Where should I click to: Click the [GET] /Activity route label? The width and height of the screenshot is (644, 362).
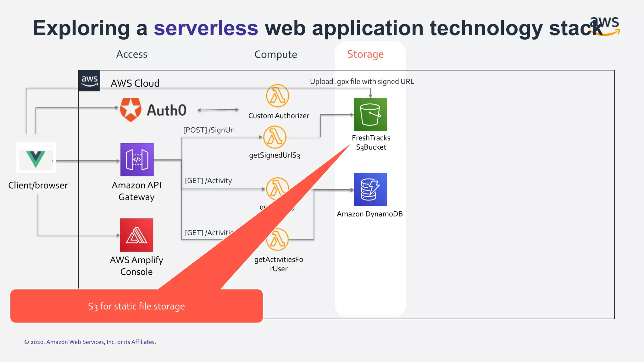(x=208, y=181)
